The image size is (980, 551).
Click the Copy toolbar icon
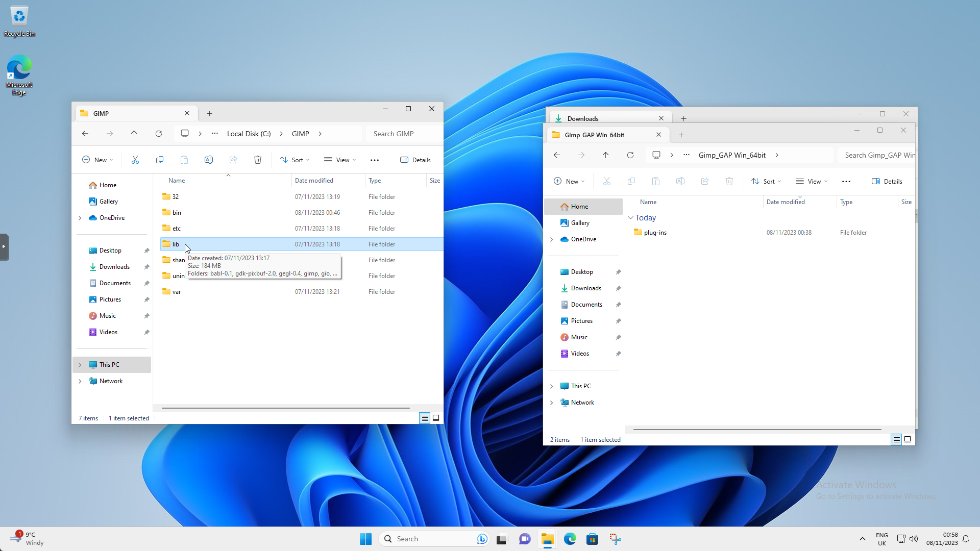click(160, 160)
